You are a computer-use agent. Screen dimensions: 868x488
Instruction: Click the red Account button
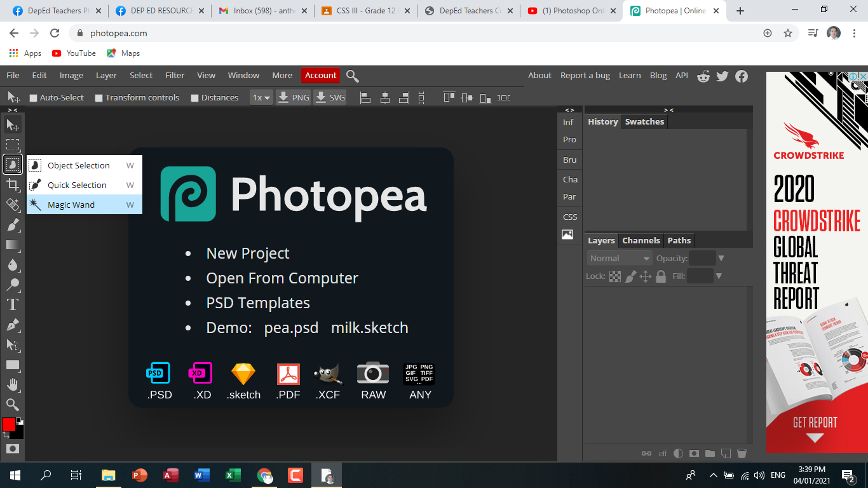pos(320,75)
